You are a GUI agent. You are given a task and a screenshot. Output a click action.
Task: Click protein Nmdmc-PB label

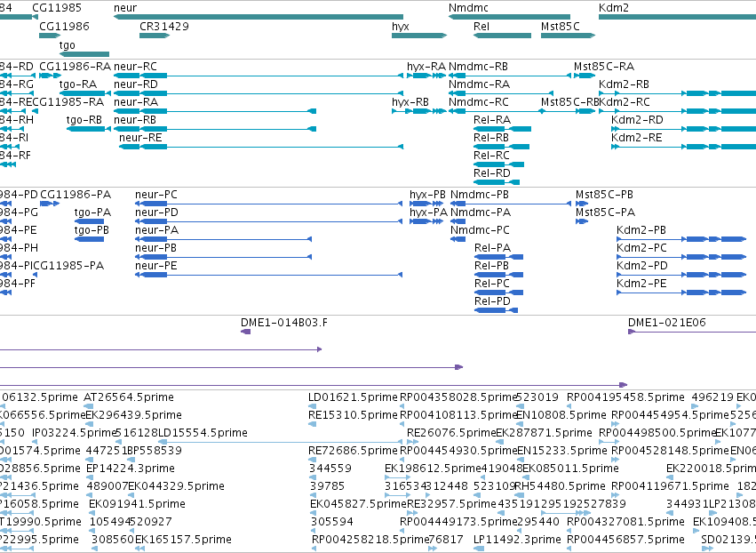[480, 195]
